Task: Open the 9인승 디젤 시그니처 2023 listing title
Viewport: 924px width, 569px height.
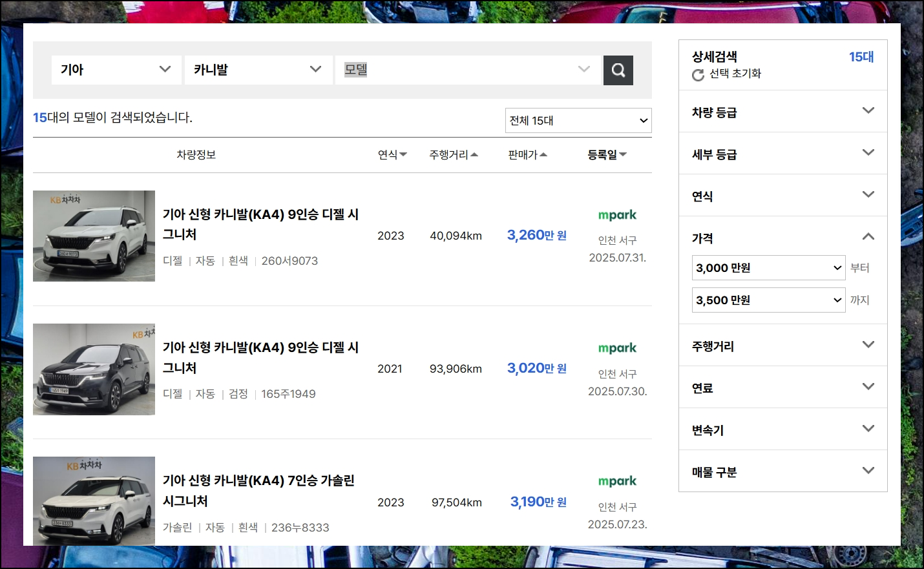Action: click(x=260, y=224)
